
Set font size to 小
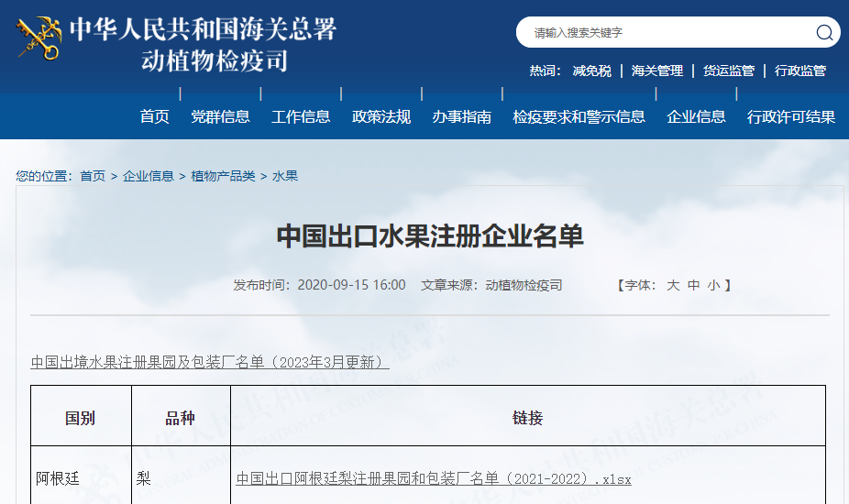pos(713,286)
